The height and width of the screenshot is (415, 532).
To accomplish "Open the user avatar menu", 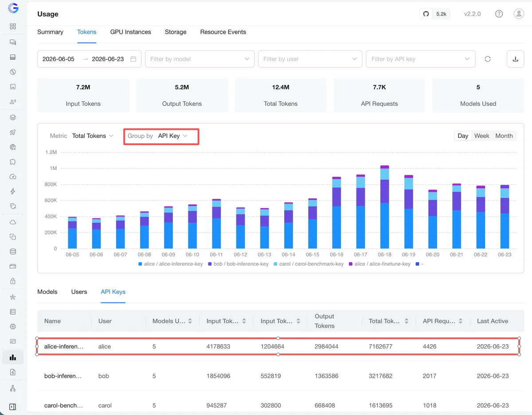I will [x=519, y=14].
